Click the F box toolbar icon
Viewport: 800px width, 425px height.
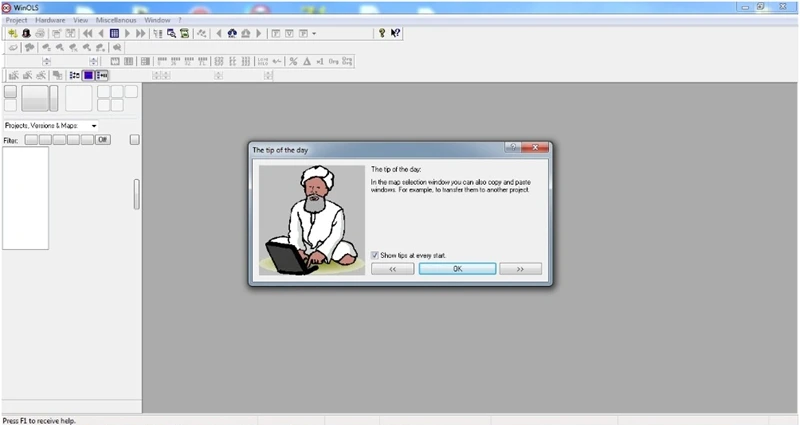[276, 33]
